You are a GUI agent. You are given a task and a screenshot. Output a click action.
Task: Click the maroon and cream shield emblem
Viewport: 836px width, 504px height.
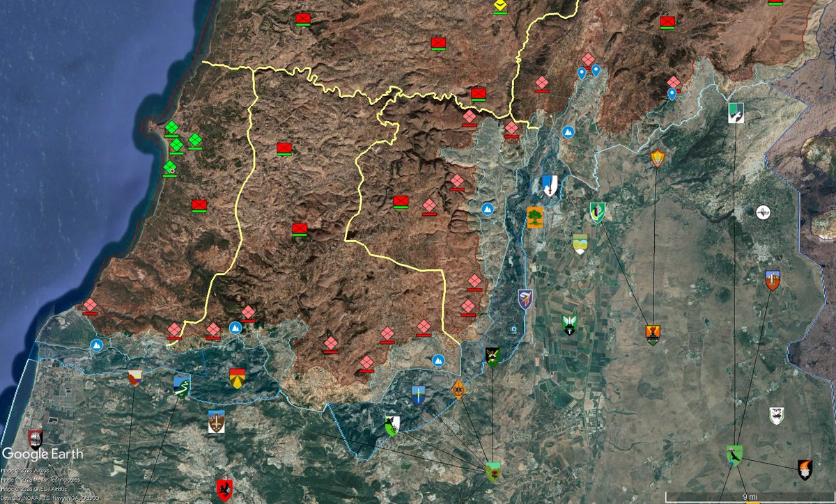[134, 379]
